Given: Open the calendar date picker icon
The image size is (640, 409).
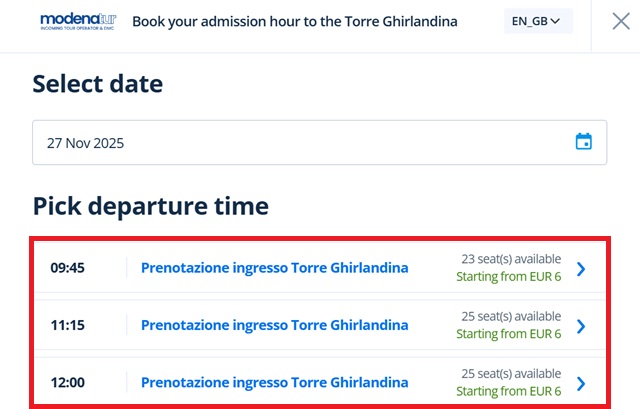Looking at the screenshot, I should point(584,142).
